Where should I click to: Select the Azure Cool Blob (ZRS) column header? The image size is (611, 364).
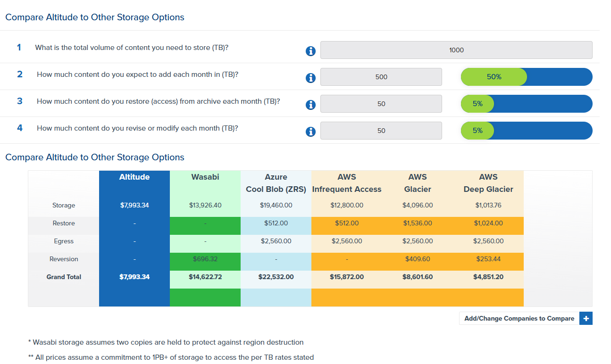276,183
